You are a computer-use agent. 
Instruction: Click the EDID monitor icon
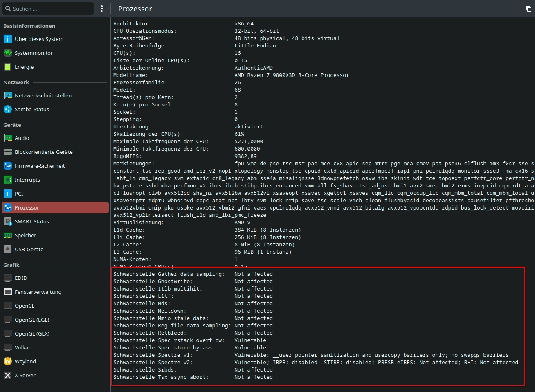pos(8,278)
